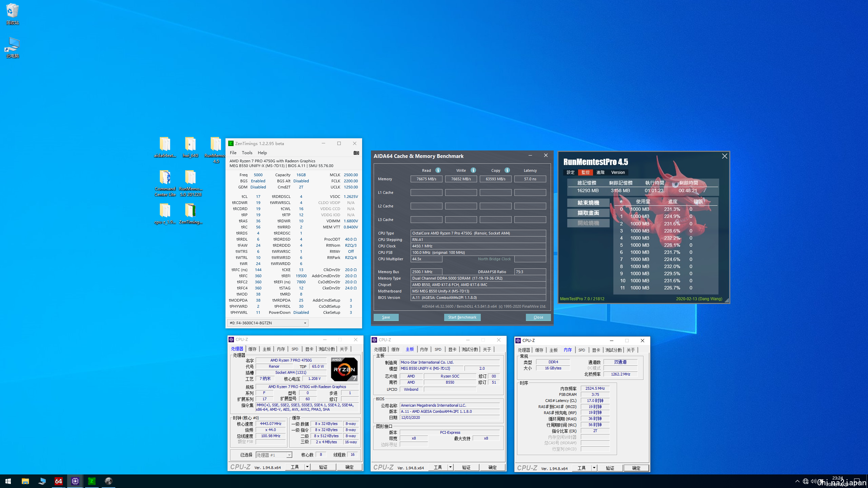868x488 pixels.
Task: Open the hwi_640 folder icon
Action: [x=190, y=147]
